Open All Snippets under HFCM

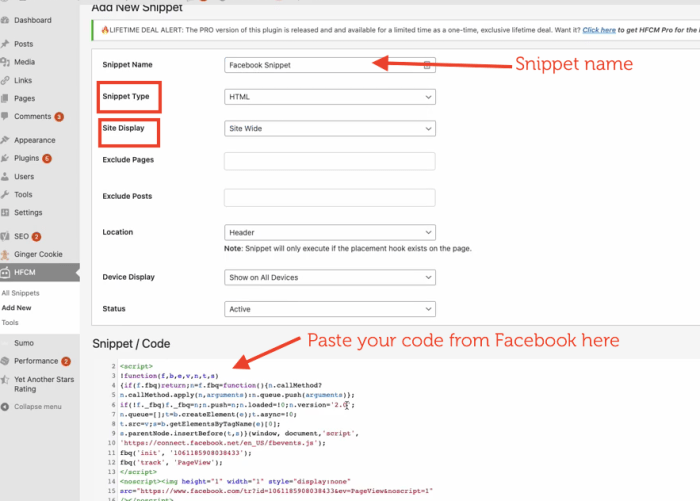coord(21,293)
